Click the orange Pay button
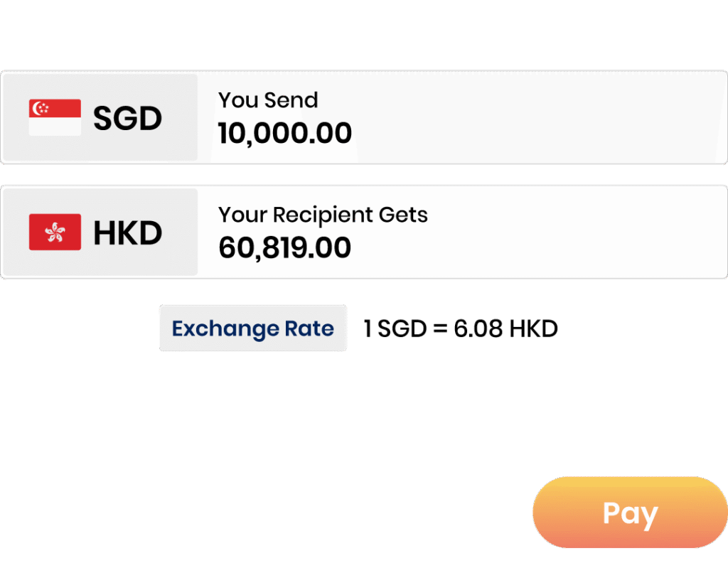This screenshot has width=728, height=573. (x=630, y=512)
